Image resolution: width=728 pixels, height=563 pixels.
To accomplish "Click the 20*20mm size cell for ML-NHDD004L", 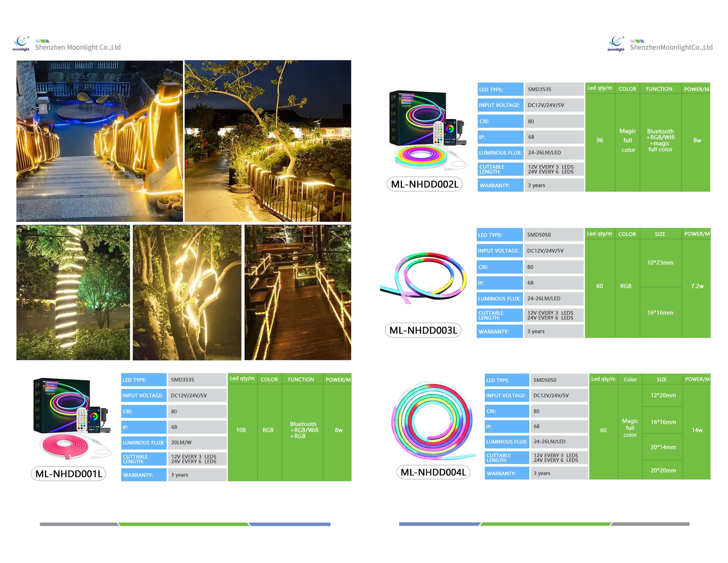I will tap(663, 470).
